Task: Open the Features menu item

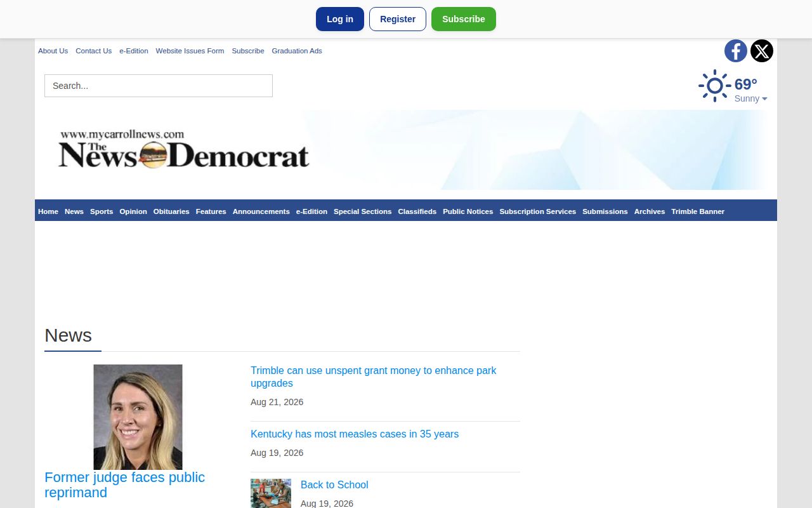Action: [211, 211]
